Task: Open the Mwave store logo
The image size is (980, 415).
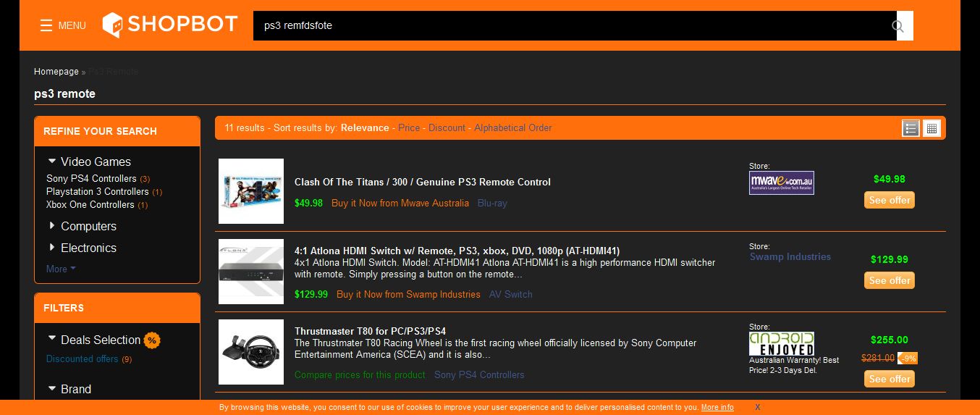Action: pos(782,183)
